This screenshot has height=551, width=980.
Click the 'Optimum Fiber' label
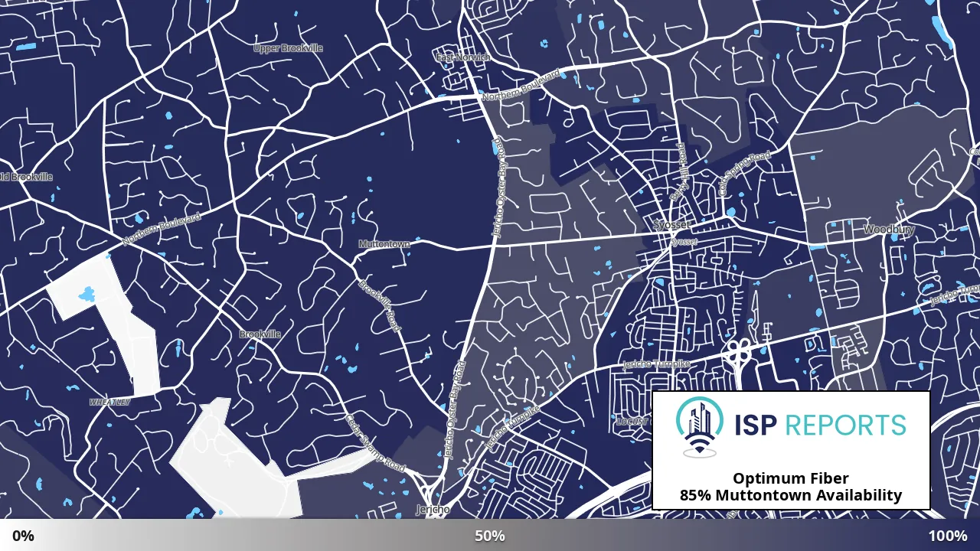point(791,478)
